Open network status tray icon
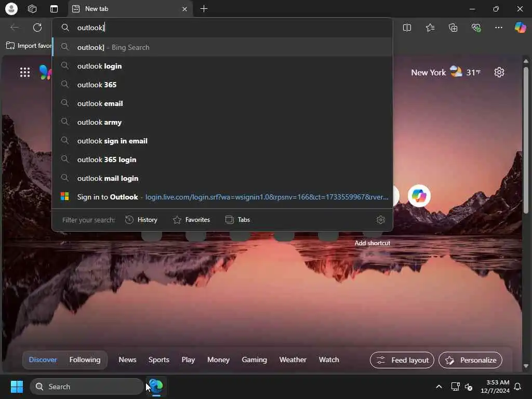Viewport: 532px width, 399px height. pos(455,387)
